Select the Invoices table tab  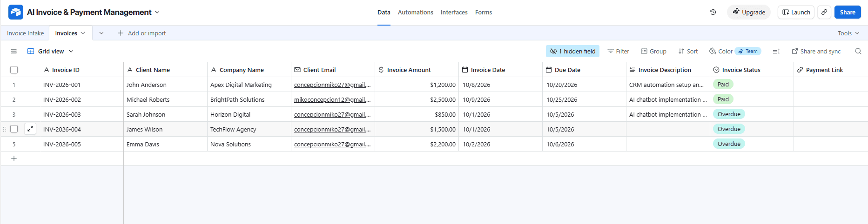[66, 33]
